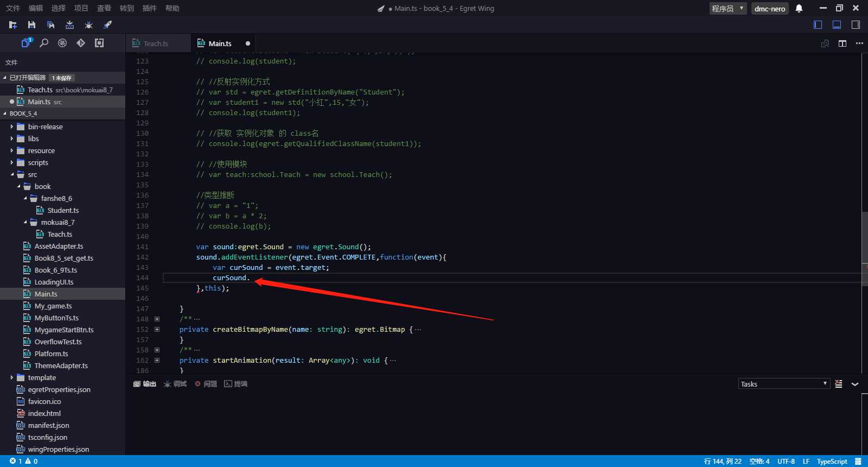The image size is (868, 467).
Task: Click the cursor position 行 144, 列 22
Action: [723, 461]
